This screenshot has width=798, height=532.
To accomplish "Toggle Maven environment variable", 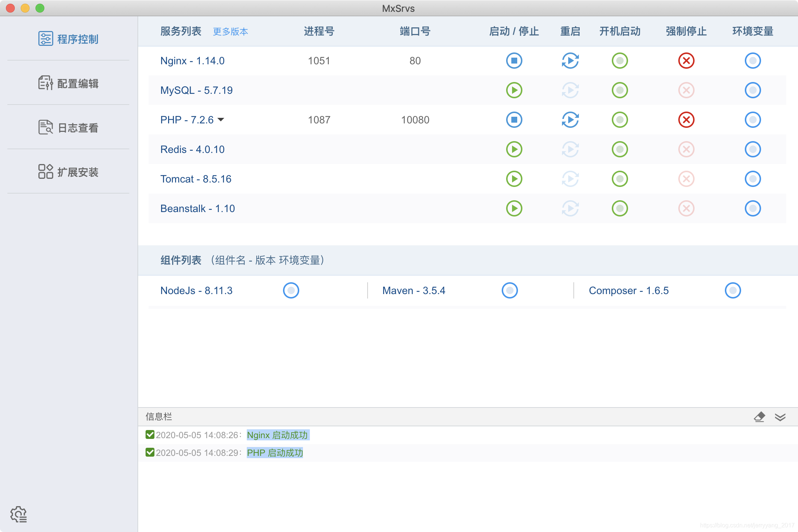I will tap(509, 290).
